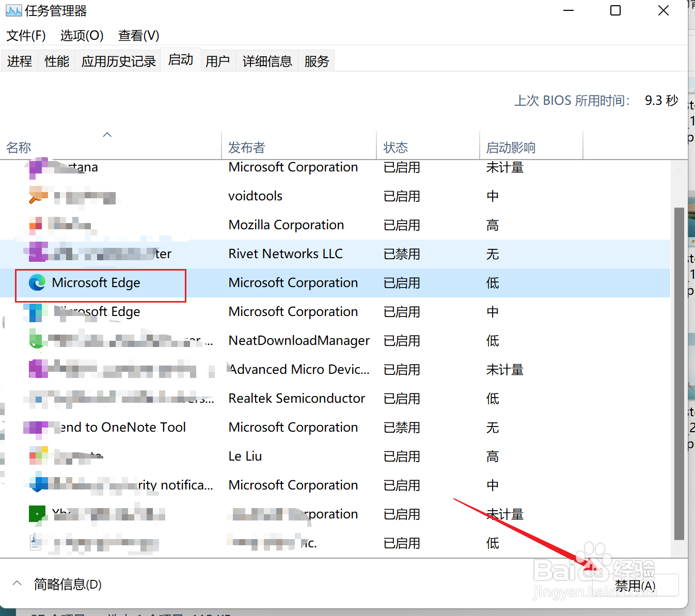
Task: Click the 上次 BIOS 所用时间 label
Action: tap(572, 100)
